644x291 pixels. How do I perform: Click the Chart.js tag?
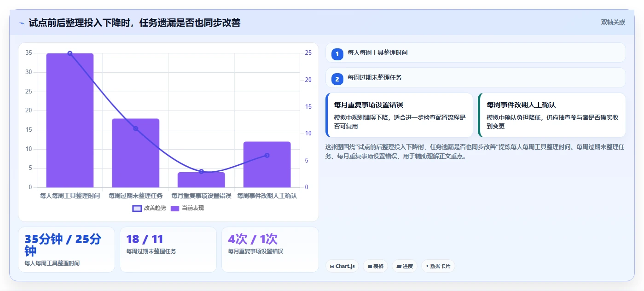point(342,266)
